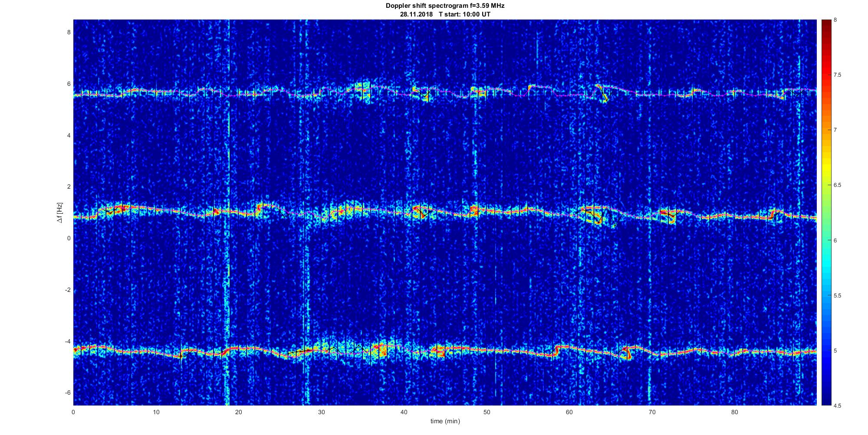Click the x-axis label 'time (min)'
Image resolution: width=868 pixels, height=435 pixels.
(445, 421)
